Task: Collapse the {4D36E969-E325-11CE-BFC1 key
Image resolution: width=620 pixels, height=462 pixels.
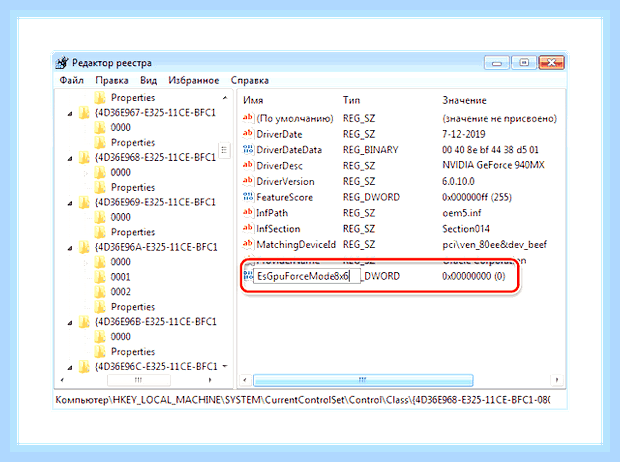Action: point(70,203)
